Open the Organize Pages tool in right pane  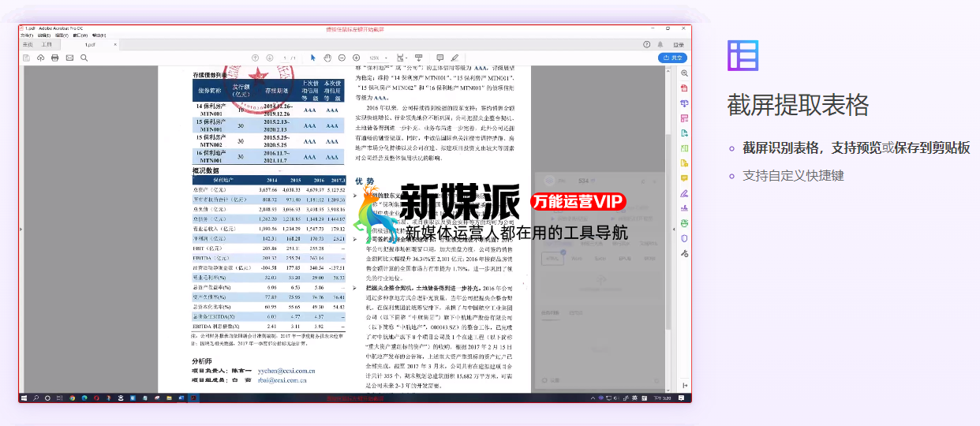click(684, 118)
